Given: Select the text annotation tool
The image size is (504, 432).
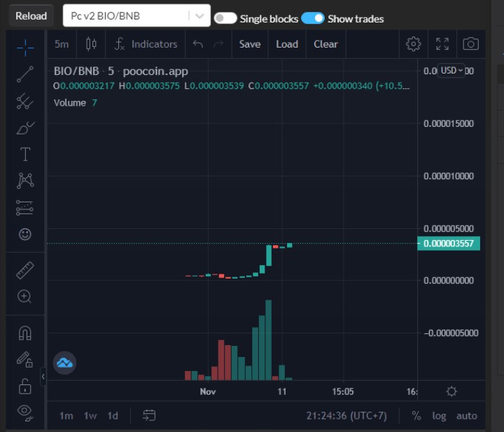Looking at the screenshot, I should (x=25, y=154).
